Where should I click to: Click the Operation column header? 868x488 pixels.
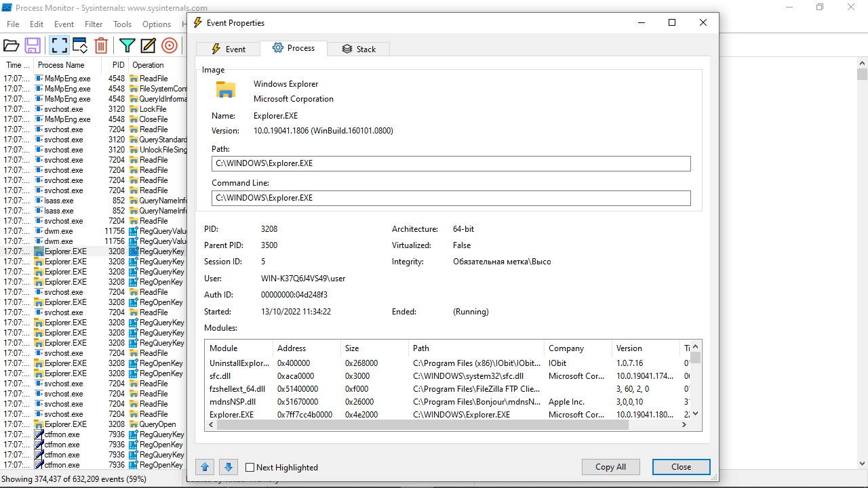157,65
